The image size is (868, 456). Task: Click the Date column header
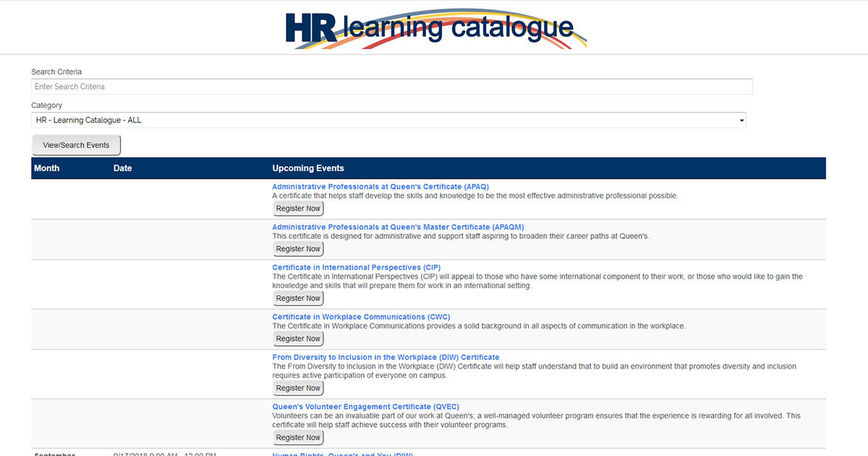click(x=123, y=168)
